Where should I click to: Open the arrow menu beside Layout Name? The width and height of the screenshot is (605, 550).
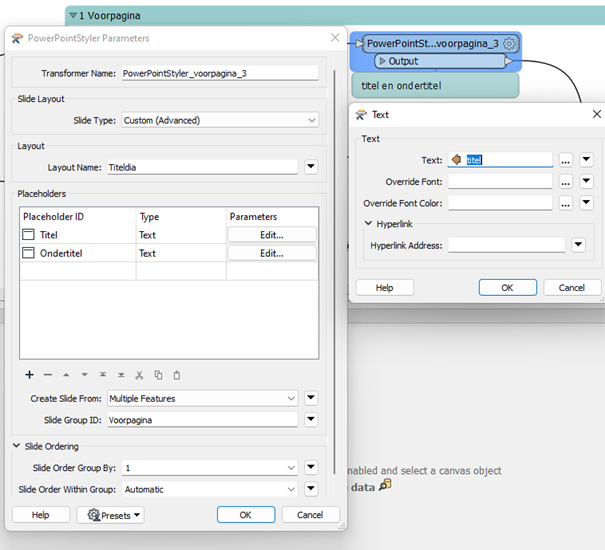pyautogui.click(x=311, y=167)
